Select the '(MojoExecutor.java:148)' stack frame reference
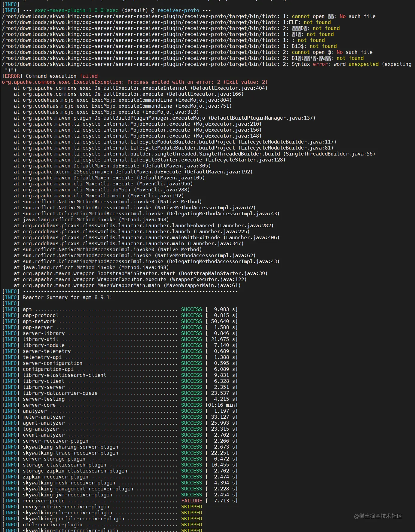415x532 pixels. (x=227, y=136)
